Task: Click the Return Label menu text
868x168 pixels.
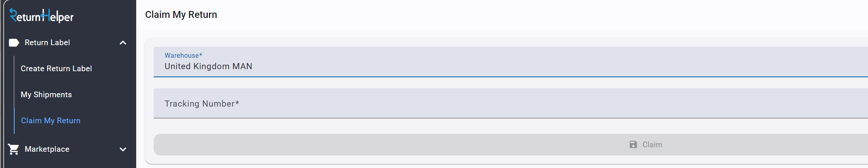Action: (47, 43)
